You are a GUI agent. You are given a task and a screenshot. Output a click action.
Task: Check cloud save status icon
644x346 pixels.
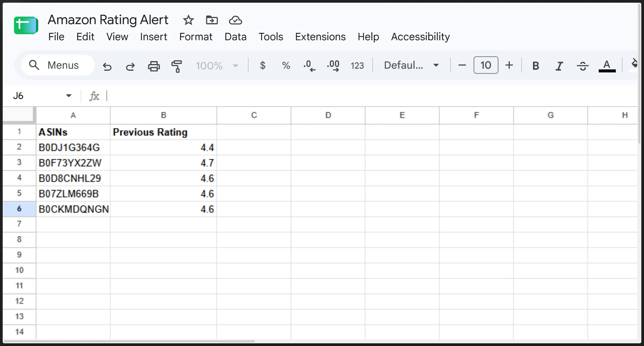click(235, 20)
